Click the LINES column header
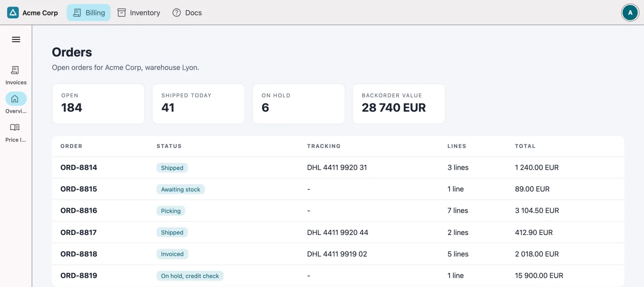This screenshot has width=644, height=287. (x=457, y=146)
